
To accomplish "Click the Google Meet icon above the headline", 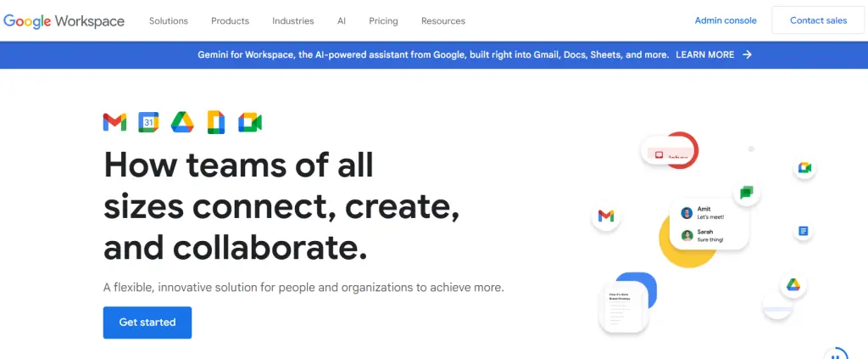I will click(250, 122).
